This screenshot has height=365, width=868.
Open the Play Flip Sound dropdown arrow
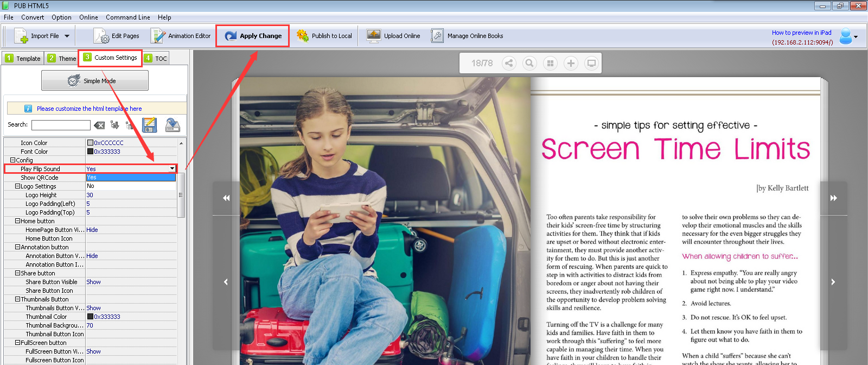click(172, 169)
